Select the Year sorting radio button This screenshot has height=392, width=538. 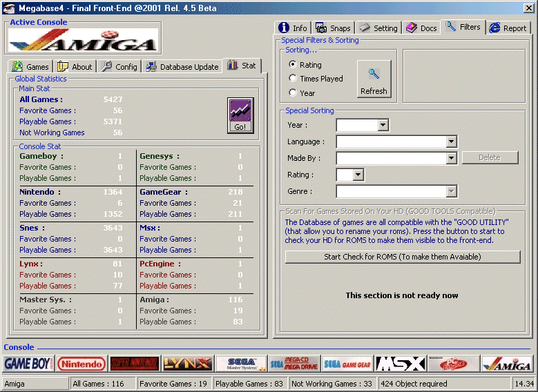tap(293, 92)
